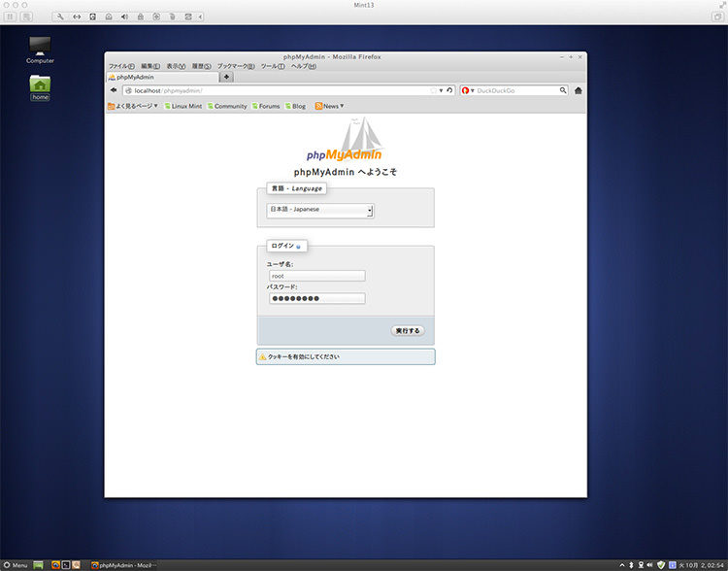Go to Firefox home page icon
Viewport: 728px width, 571px height.
(579, 90)
